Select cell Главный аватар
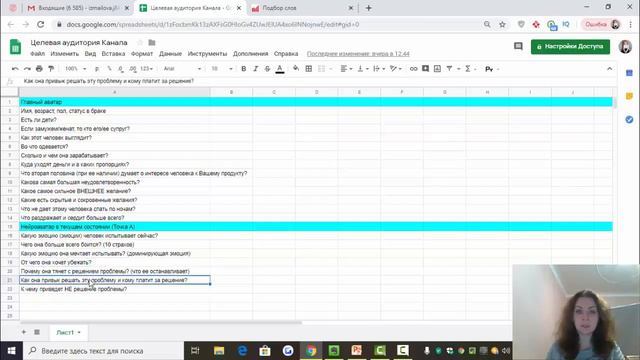Image resolution: width=640 pixels, height=360 pixels. point(115,102)
